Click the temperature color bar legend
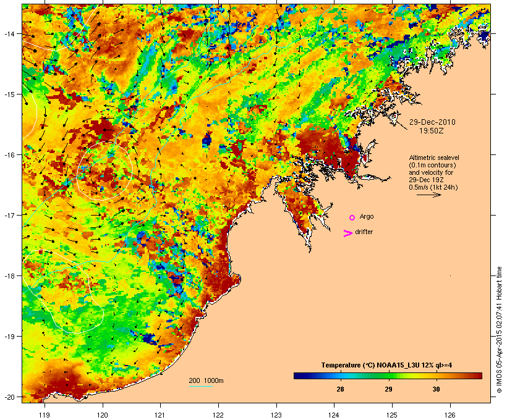Viewport: 507px width, 420px height. coord(388,376)
